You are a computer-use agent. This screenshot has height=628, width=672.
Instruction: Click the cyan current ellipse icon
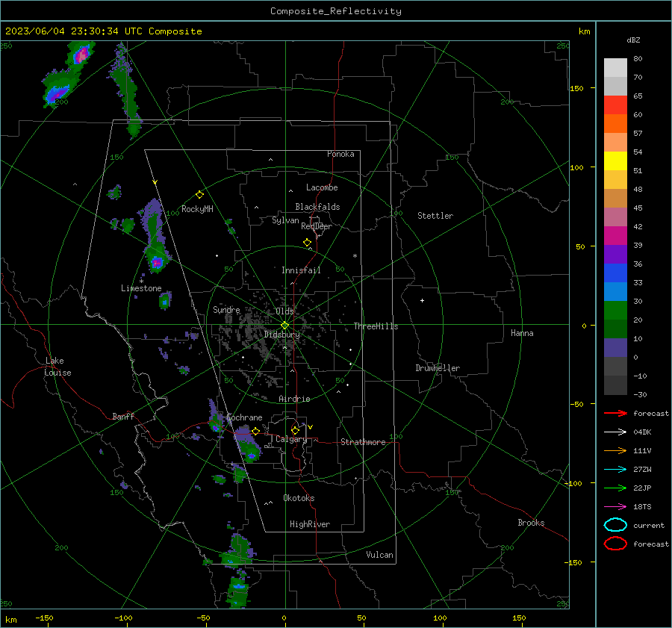(x=615, y=525)
